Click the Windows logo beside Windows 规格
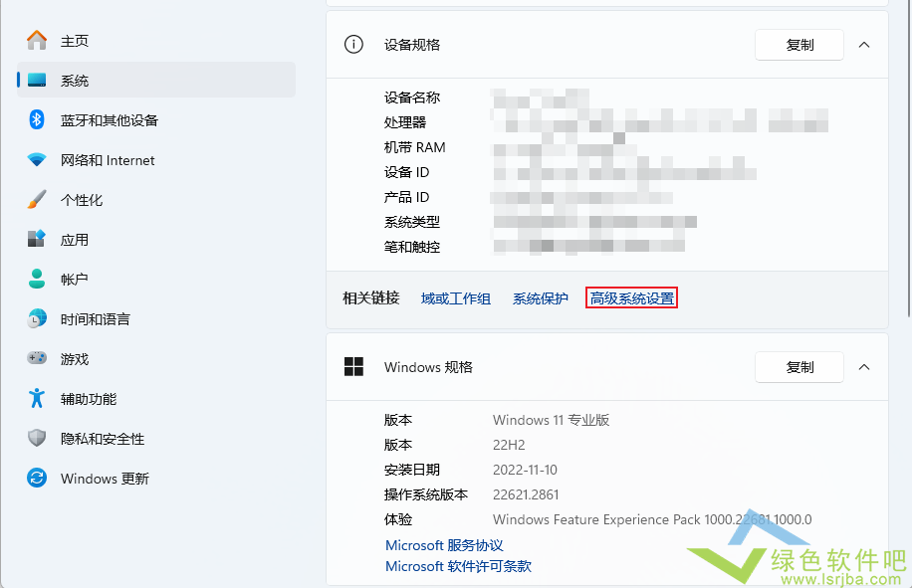This screenshot has height=588, width=912. (x=353, y=366)
